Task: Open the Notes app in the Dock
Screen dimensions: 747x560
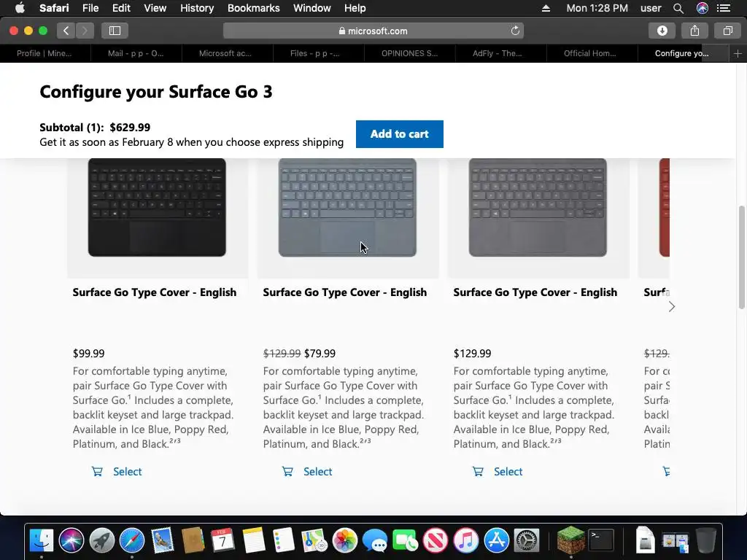Action: coord(253,540)
